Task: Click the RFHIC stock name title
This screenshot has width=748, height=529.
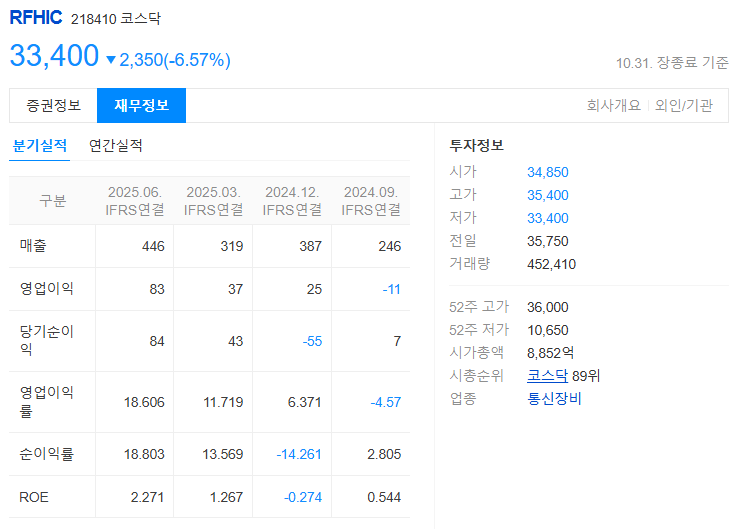Action: pyautogui.click(x=36, y=18)
